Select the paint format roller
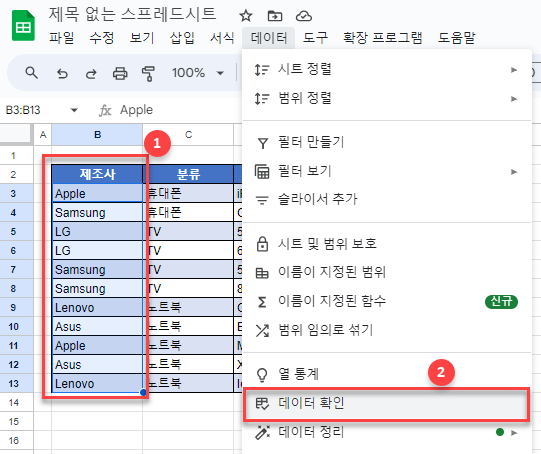The width and height of the screenshot is (541, 454). click(x=148, y=73)
